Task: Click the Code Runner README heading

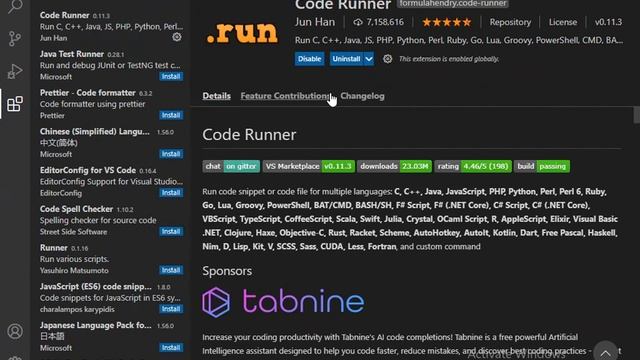Action: click(x=249, y=135)
